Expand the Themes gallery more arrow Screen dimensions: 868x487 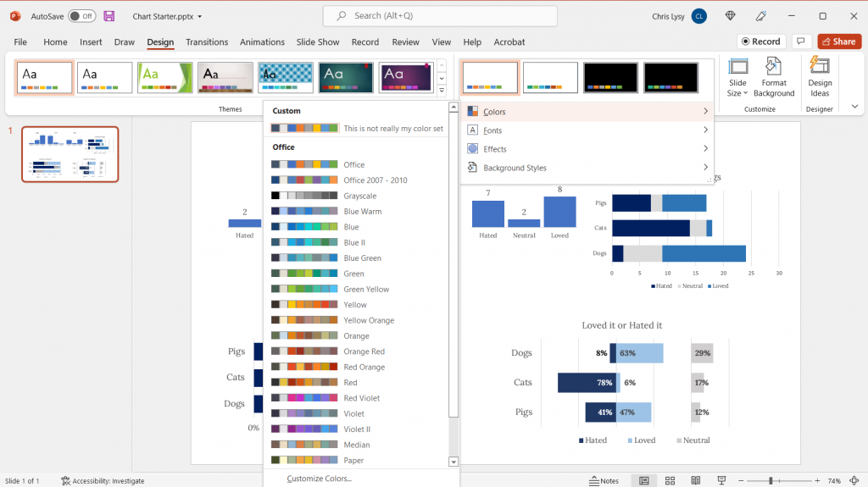pos(442,90)
